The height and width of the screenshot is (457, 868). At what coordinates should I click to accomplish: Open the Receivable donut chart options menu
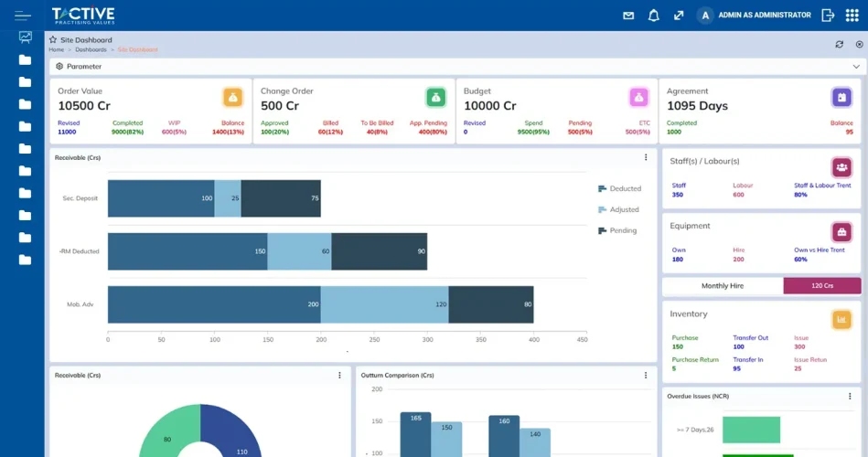pyautogui.click(x=339, y=375)
